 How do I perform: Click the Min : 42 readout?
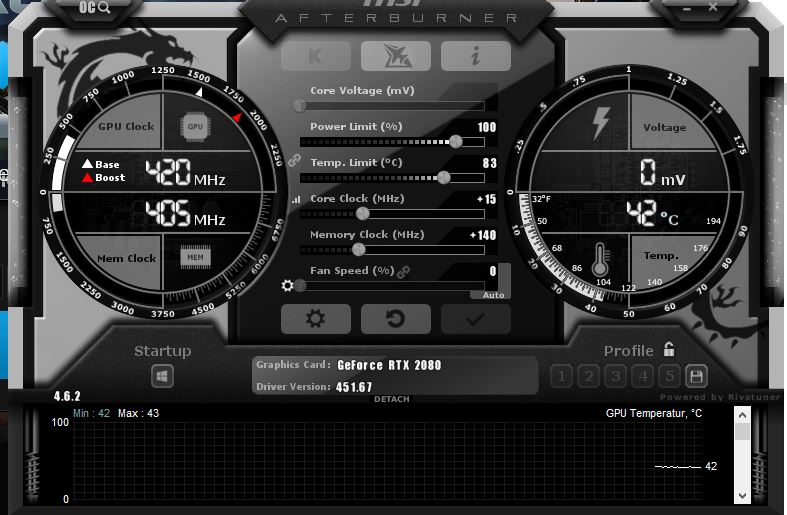[91, 413]
